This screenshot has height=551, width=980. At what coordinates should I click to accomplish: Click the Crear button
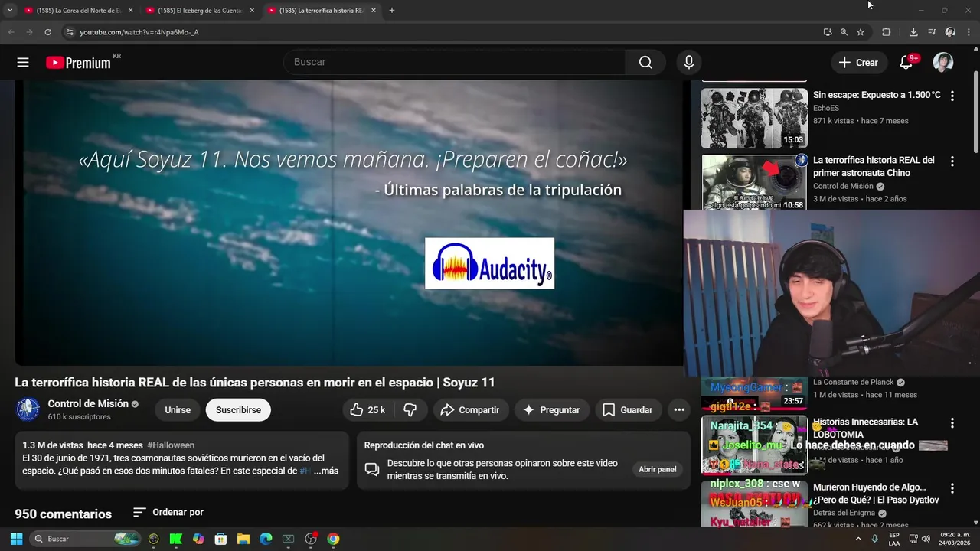(858, 63)
